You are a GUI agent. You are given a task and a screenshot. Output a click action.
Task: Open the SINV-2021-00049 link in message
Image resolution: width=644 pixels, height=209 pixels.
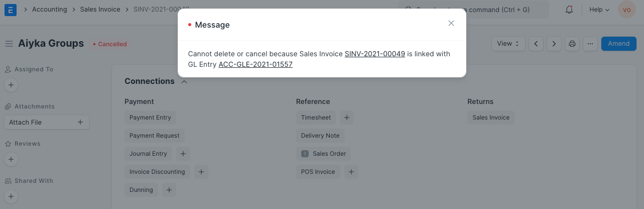tap(374, 54)
